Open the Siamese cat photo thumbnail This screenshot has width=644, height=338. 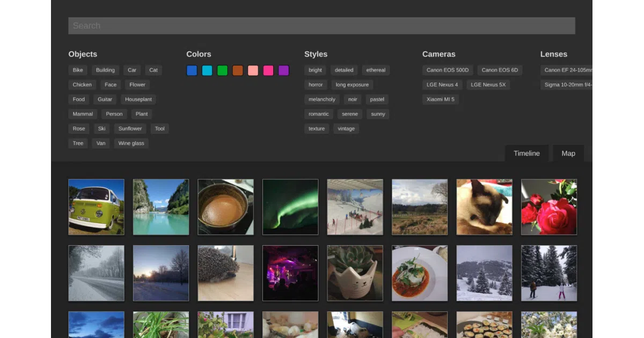tap(485, 207)
